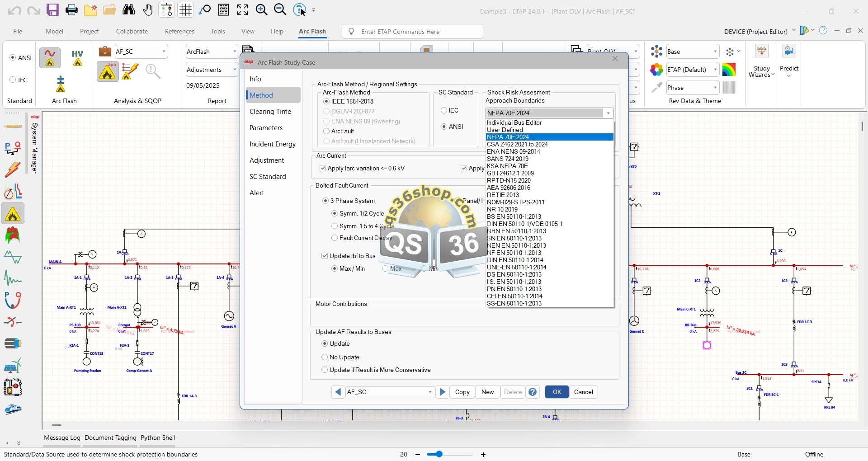Click the AC arc flash icon
Screen dimensions: 868x461
click(x=50, y=58)
